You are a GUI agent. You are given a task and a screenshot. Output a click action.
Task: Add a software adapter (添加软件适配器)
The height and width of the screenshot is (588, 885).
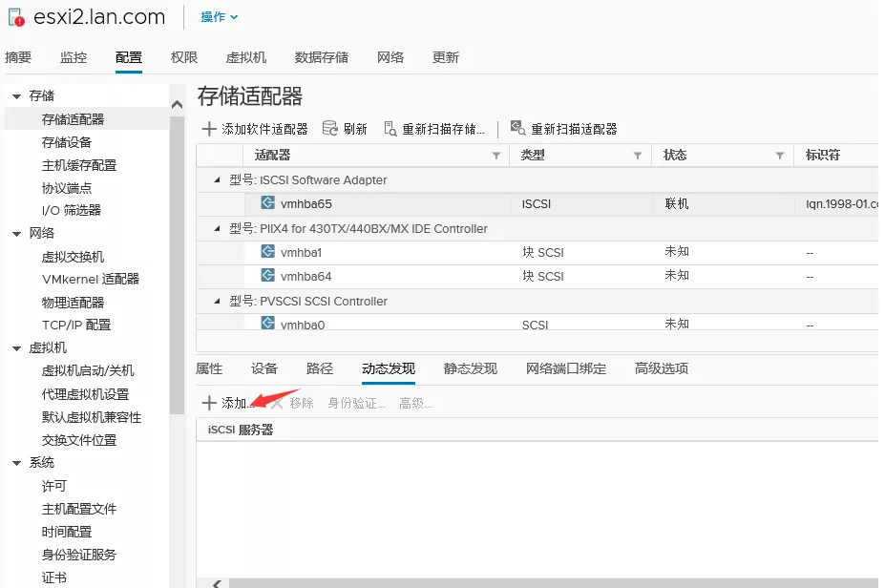(255, 129)
